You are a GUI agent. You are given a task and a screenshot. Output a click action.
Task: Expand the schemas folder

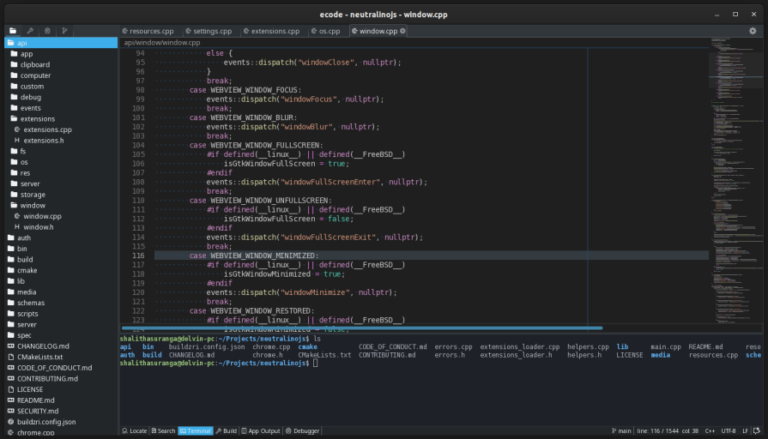pos(61,303)
